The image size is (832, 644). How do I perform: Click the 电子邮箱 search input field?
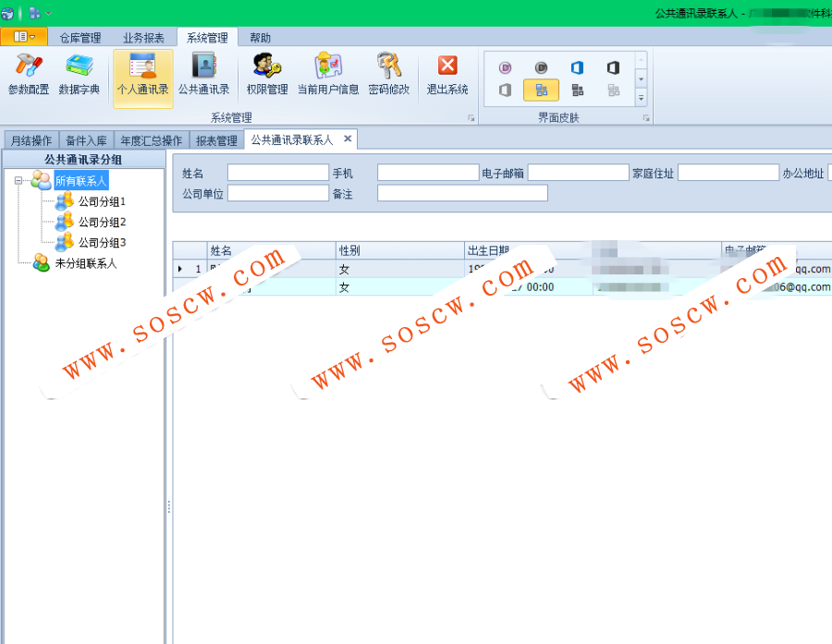coord(579,173)
